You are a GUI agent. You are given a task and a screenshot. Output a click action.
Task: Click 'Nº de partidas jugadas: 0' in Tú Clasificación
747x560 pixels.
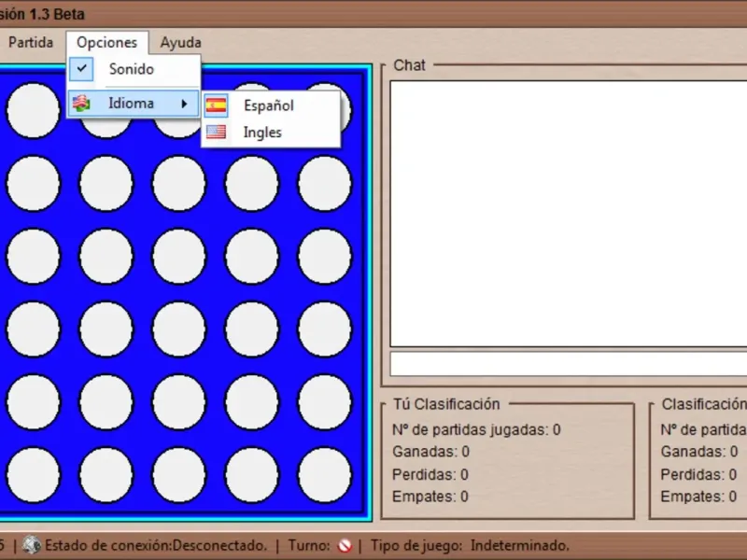(x=476, y=430)
